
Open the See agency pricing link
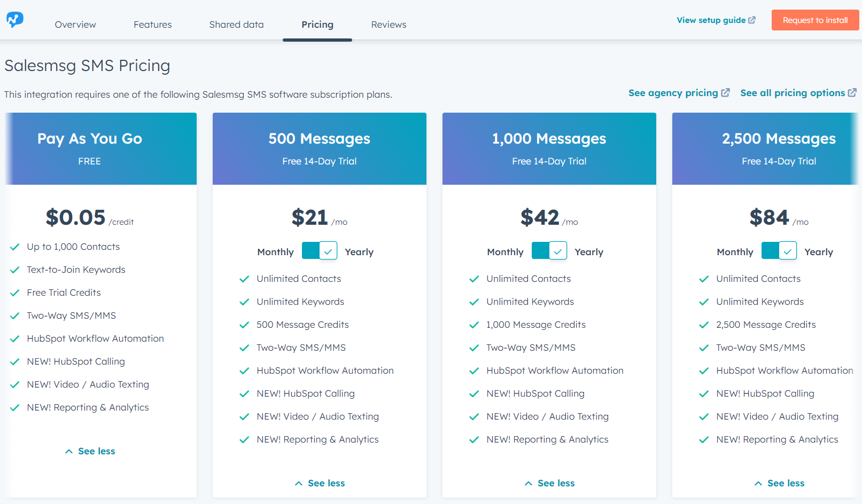pyautogui.click(x=679, y=93)
